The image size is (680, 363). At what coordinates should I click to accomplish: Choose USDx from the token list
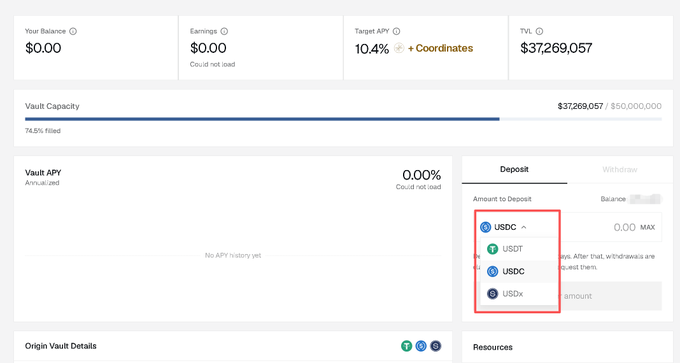519,294
